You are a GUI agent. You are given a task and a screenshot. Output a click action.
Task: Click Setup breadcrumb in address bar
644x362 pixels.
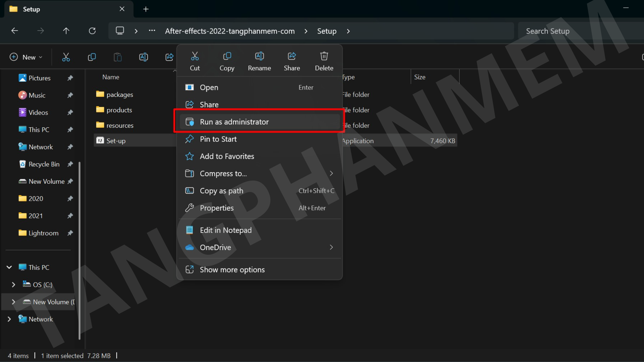click(x=326, y=31)
